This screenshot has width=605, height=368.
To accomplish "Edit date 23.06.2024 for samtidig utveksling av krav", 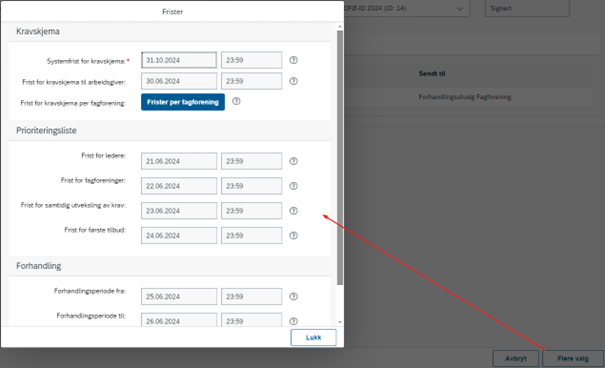I will pyautogui.click(x=179, y=211).
